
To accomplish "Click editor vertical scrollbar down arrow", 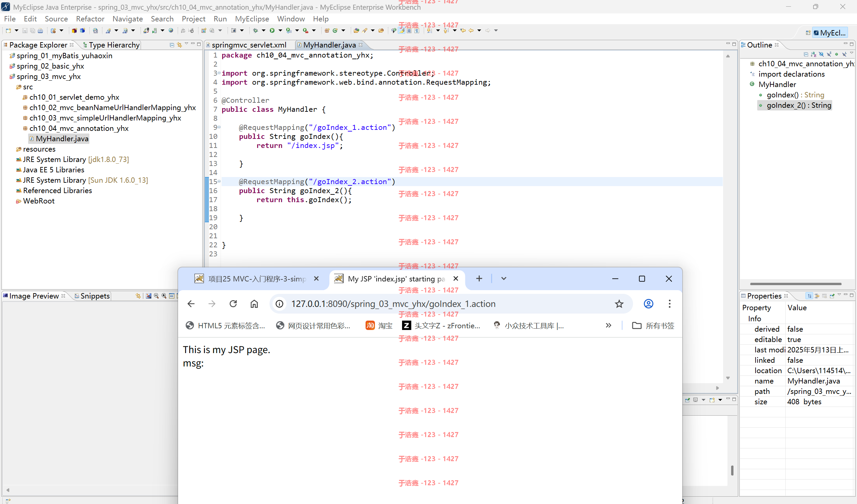I will point(728,378).
